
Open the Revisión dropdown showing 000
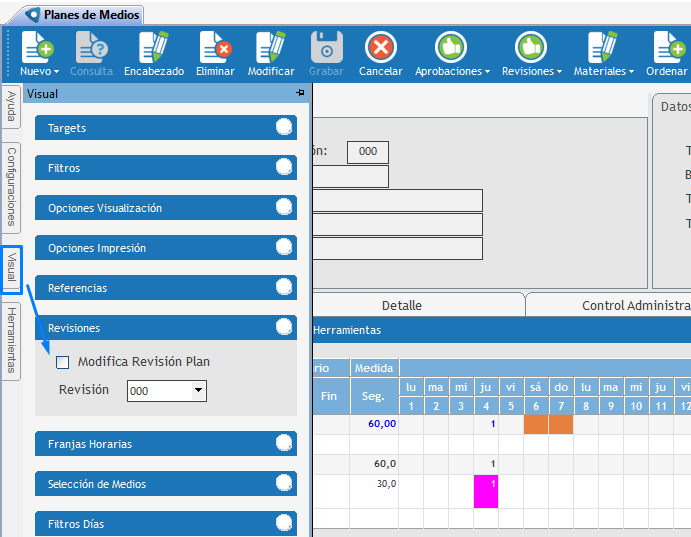click(x=198, y=391)
